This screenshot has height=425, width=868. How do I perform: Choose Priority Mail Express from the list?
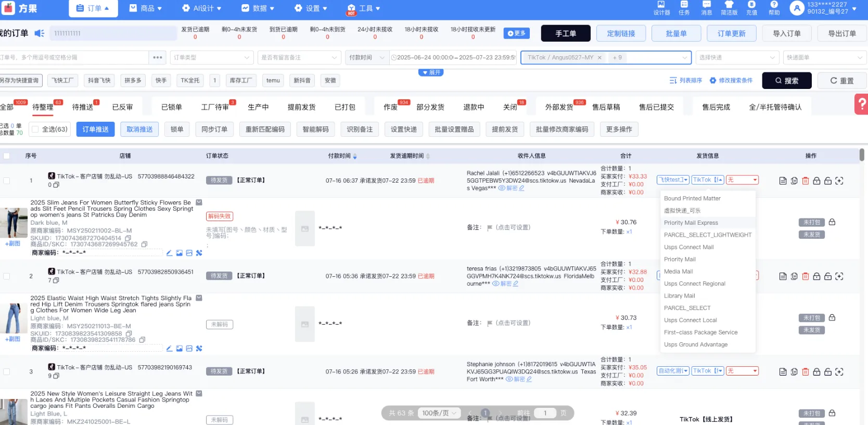pyautogui.click(x=691, y=223)
